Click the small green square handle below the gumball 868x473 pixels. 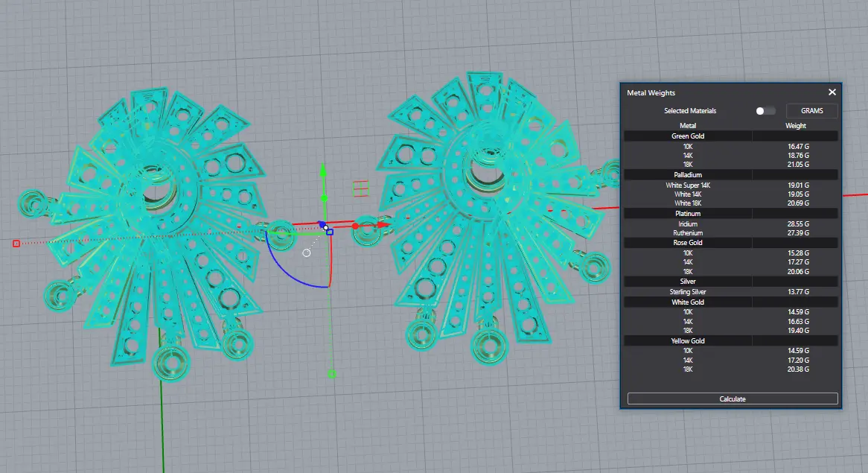332,374
